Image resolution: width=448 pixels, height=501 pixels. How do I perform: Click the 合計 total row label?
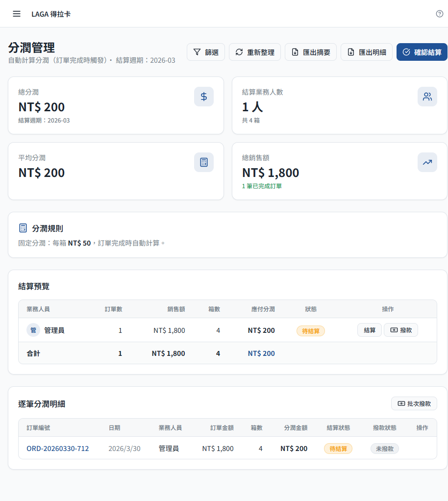pyautogui.click(x=33, y=353)
